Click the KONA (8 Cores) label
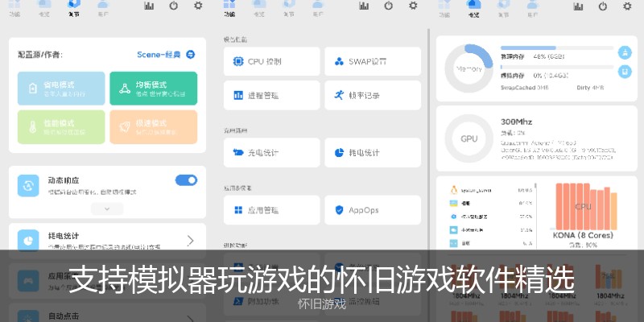The height and width of the screenshot is (322, 644). (583, 235)
